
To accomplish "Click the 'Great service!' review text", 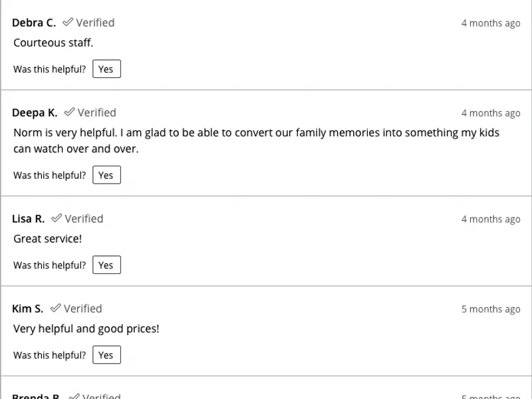I will (48, 239).
